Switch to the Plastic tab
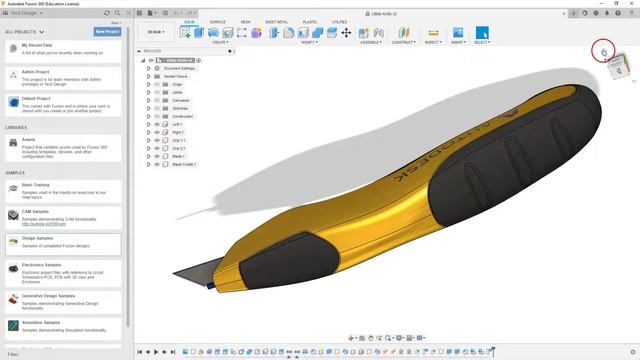The width and height of the screenshot is (640, 360). (x=309, y=22)
